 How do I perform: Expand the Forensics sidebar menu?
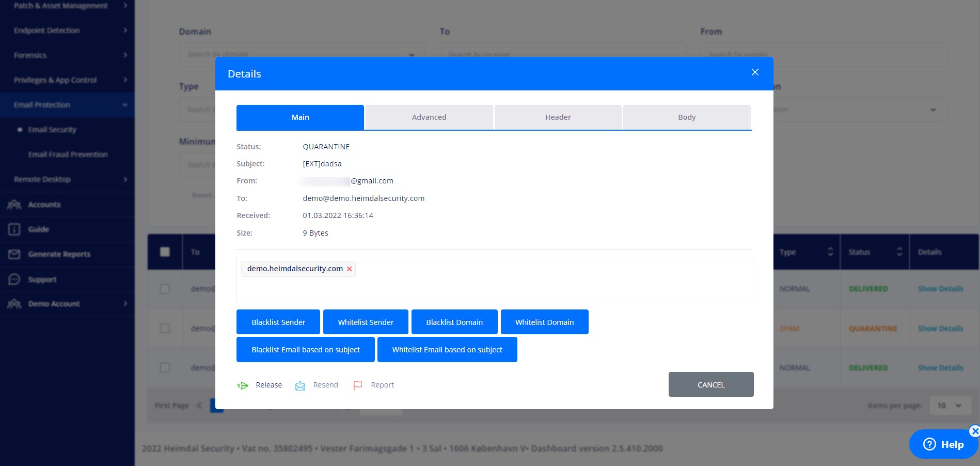(67, 55)
